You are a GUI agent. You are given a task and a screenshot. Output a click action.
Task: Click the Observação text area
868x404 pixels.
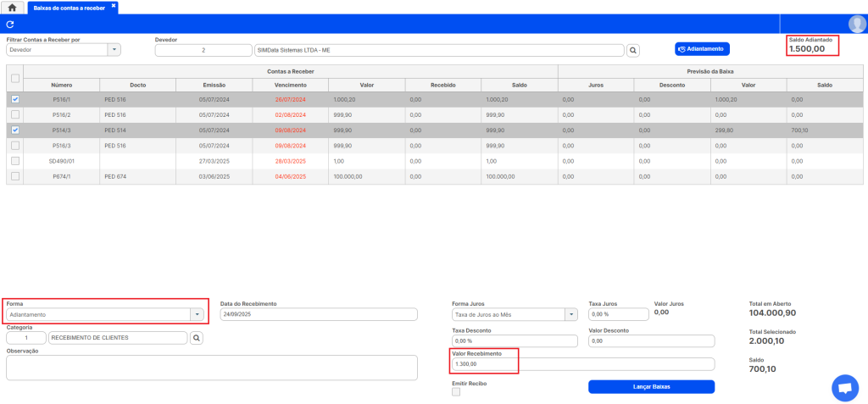211,368
